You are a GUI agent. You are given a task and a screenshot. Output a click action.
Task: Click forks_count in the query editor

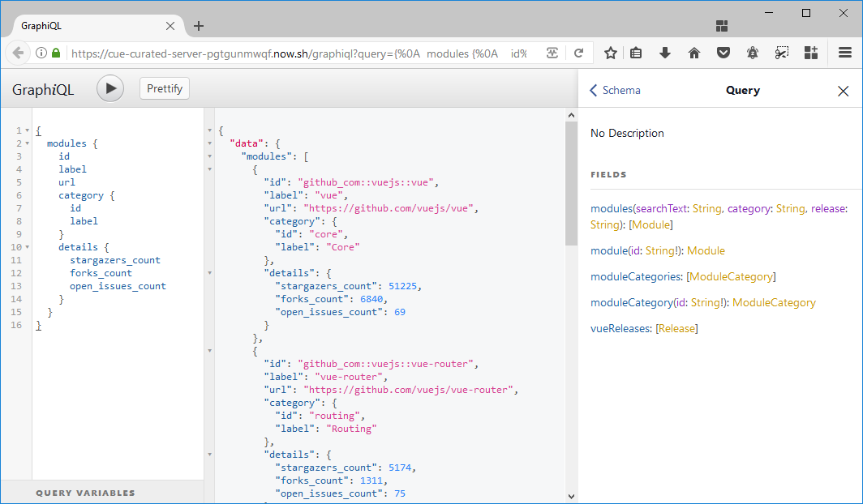(101, 273)
